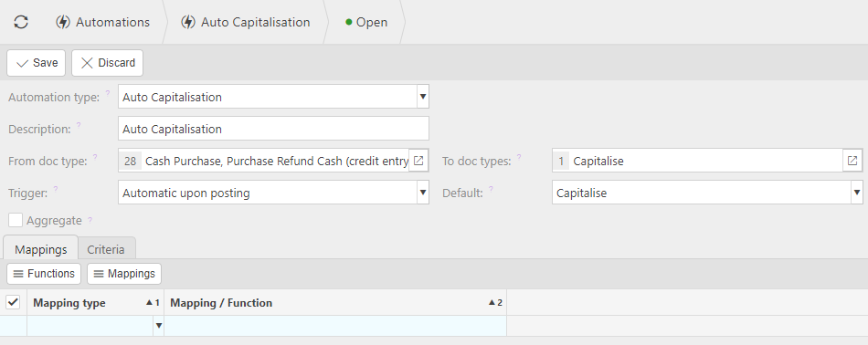Open popup icon beside To doc types
Image resolution: width=868 pixels, height=345 pixels.
click(852, 161)
